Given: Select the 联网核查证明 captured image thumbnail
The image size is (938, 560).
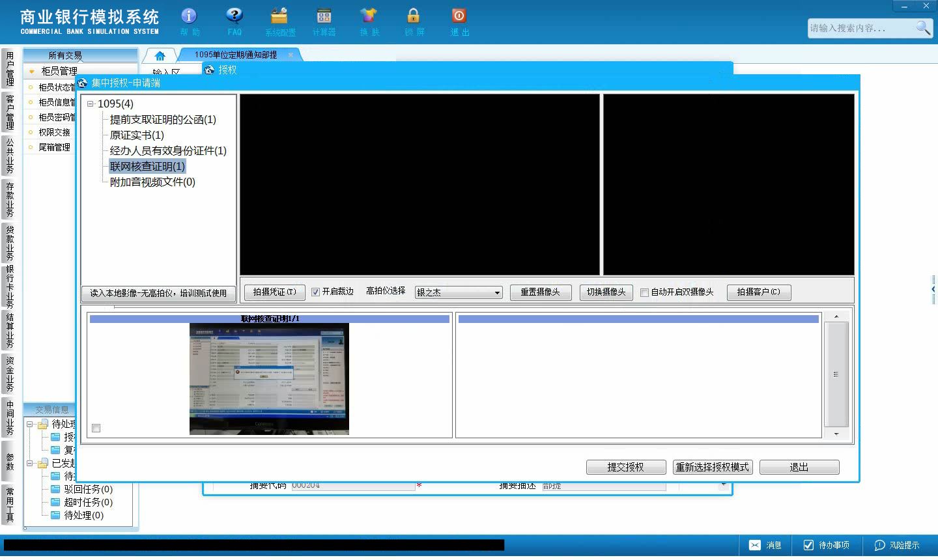Looking at the screenshot, I should pos(269,378).
